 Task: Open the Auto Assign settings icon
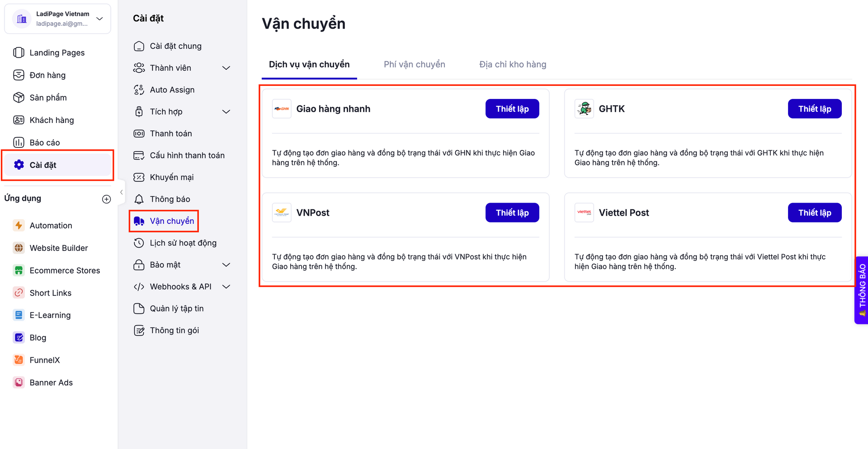139,90
